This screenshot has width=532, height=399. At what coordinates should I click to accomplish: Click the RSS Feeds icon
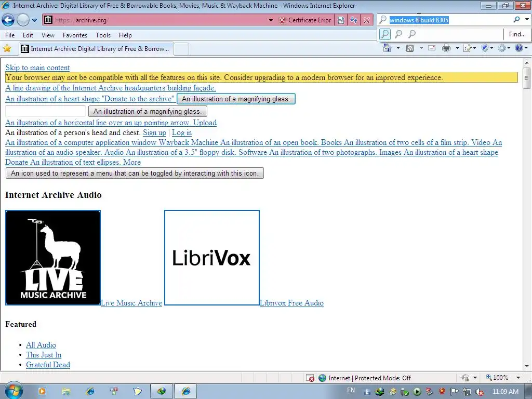[410, 48]
